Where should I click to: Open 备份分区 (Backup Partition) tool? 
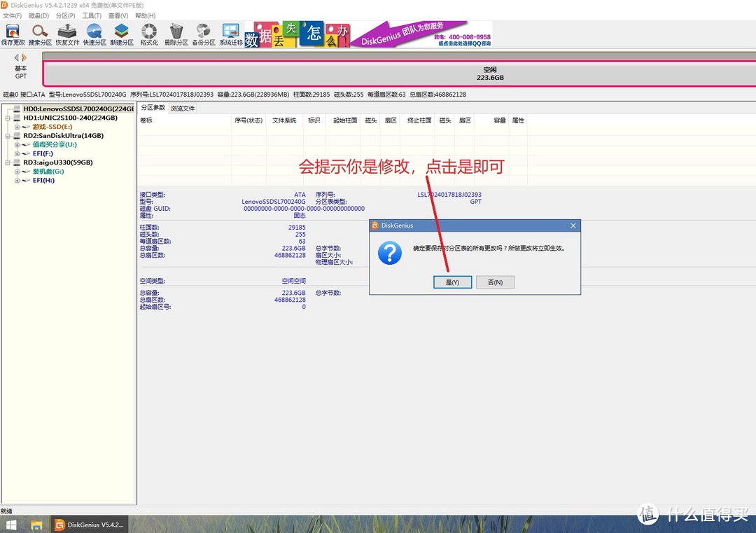pyautogui.click(x=204, y=34)
